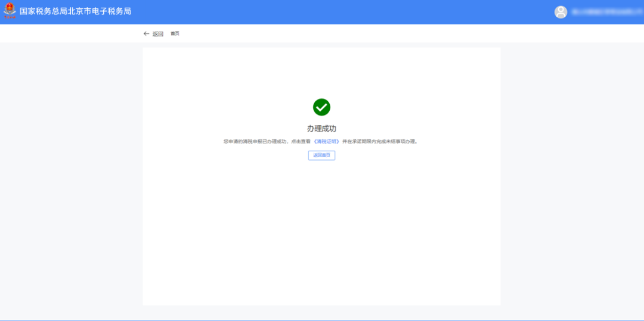Click the green success checkmark icon
The width and height of the screenshot is (644, 321).
pos(321,107)
